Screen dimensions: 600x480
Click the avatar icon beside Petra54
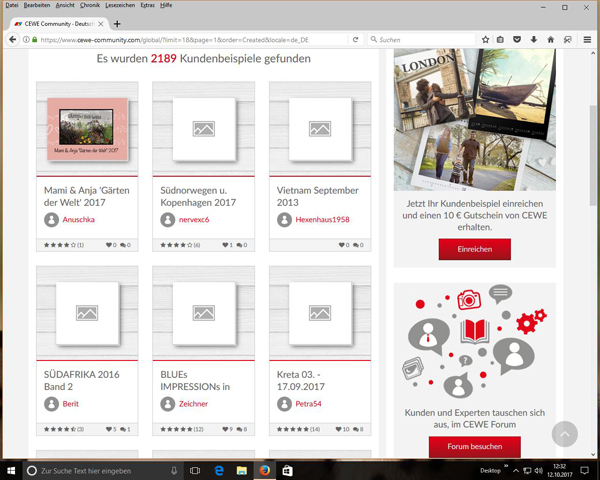click(284, 404)
